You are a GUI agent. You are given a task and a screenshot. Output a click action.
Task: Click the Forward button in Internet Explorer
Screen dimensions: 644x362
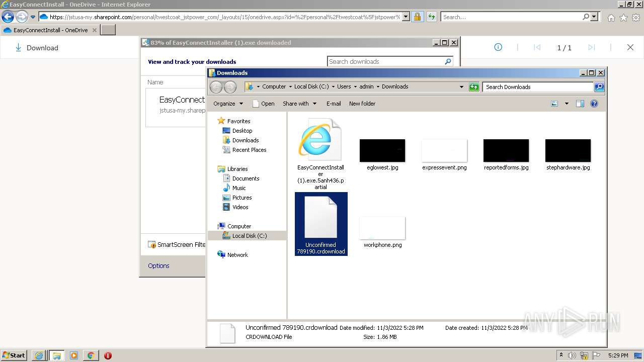coord(22,17)
